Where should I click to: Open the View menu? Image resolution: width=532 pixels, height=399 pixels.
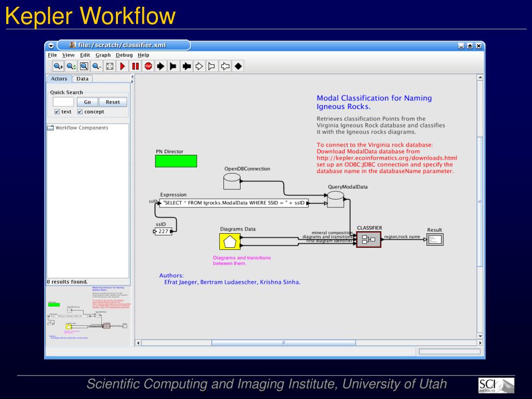(x=68, y=55)
